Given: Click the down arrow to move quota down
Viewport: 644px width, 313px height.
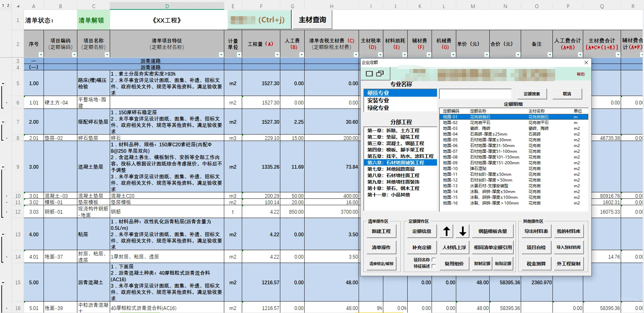Looking at the screenshot, I should (x=462, y=231).
